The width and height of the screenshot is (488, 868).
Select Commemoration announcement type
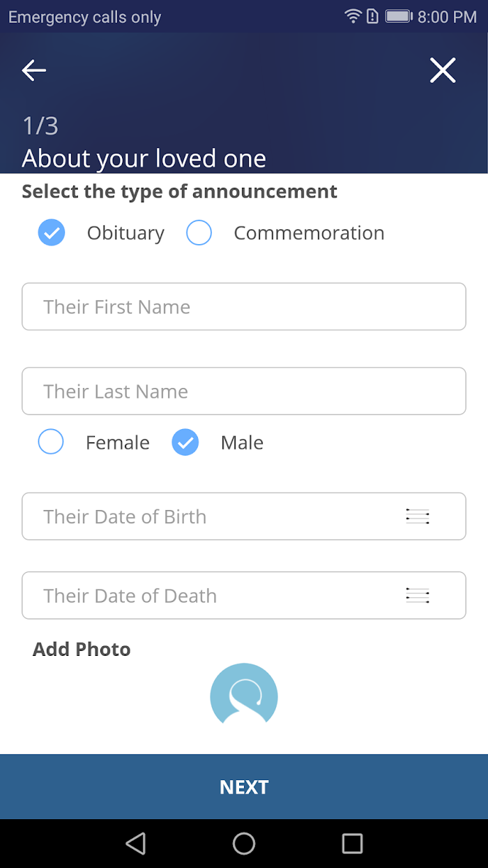[x=199, y=233]
